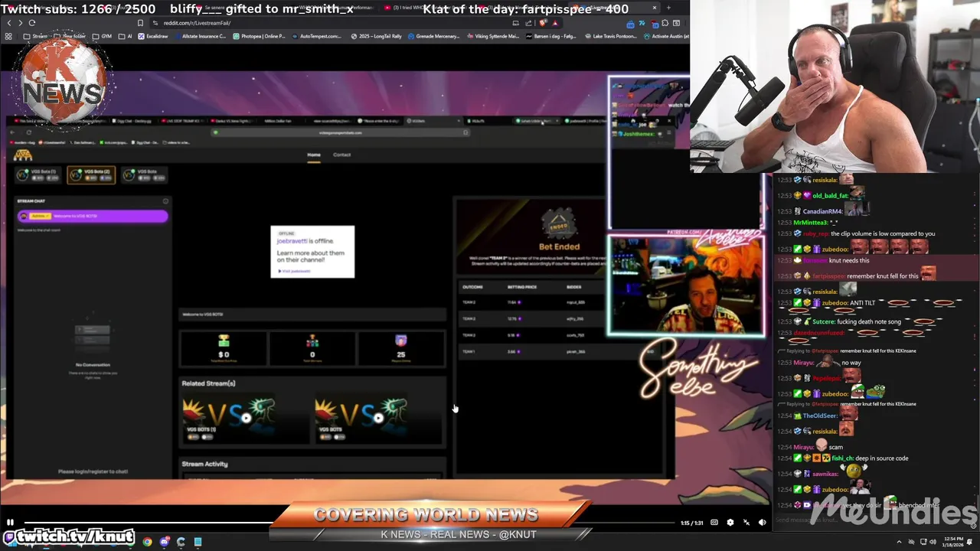
Task: Click the Brave shields lion icon
Action: [543, 23]
